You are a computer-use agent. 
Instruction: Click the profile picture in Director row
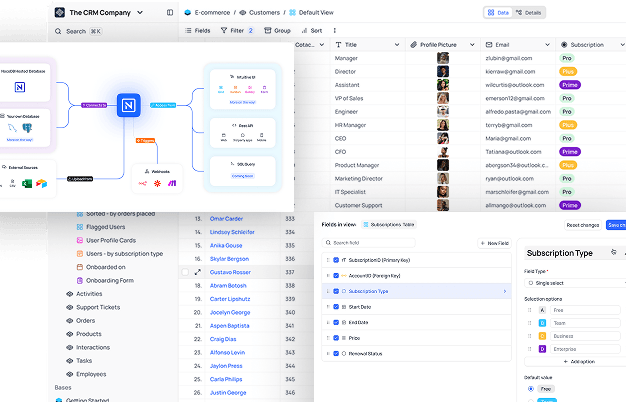click(x=443, y=71)
